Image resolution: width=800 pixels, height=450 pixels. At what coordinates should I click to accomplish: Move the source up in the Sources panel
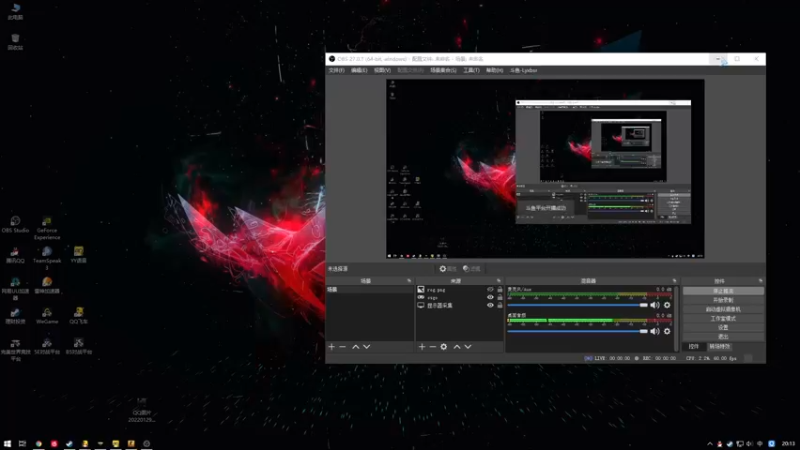point(457,347)
